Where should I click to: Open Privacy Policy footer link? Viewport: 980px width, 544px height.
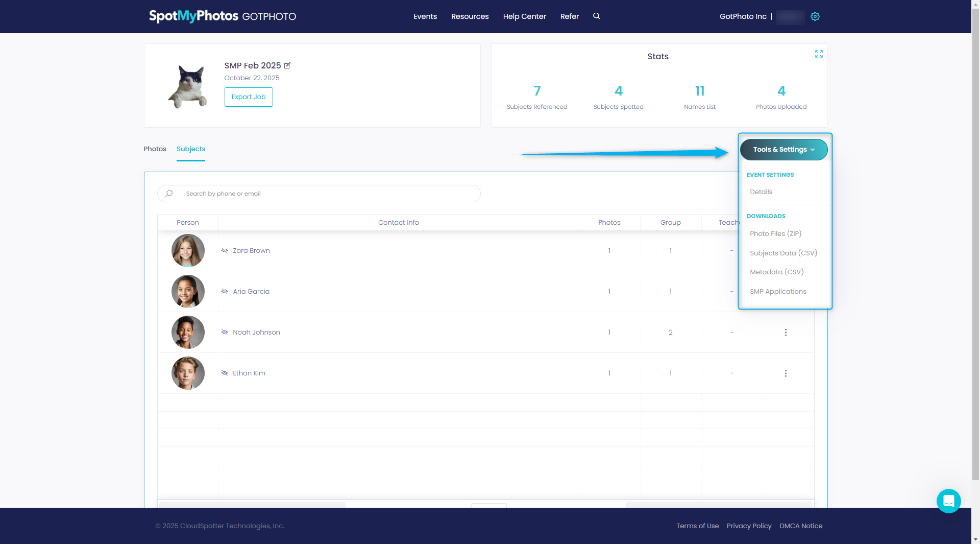[x=749, y=526]
